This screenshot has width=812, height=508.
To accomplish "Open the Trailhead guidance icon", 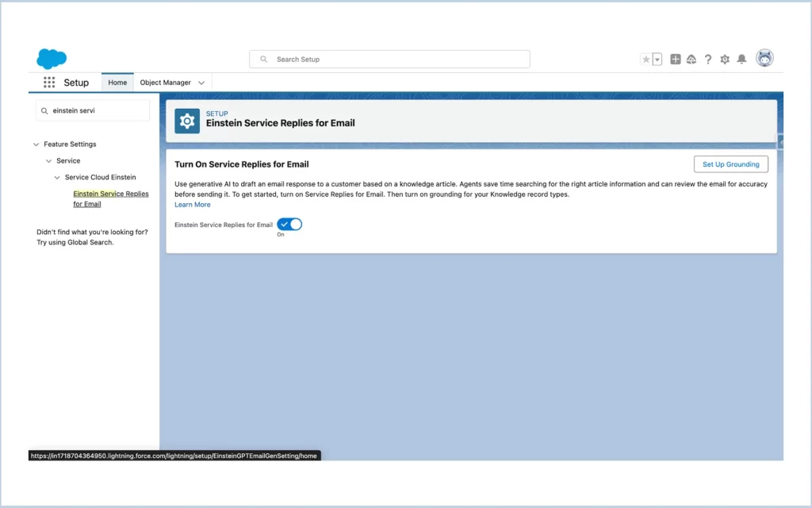I will (691, 59).
